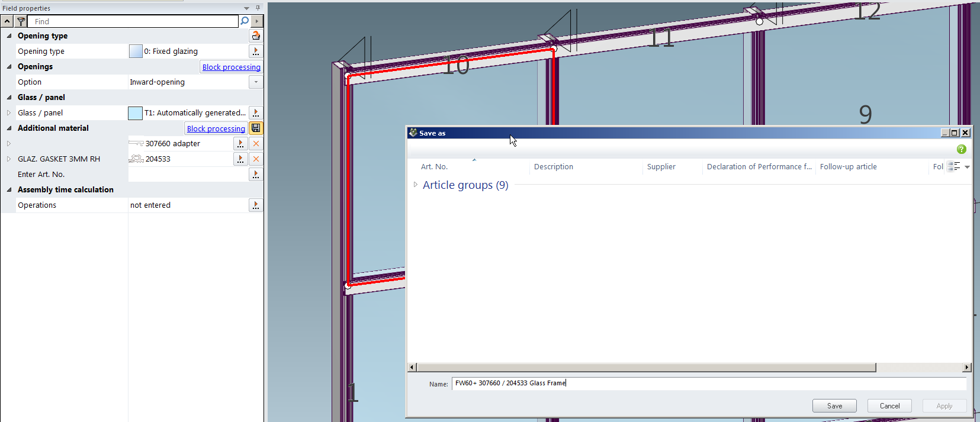The height and width of the screenshot is (422, 980).
Task: Click the filter funnel icon beside Find
Action: 21,21
